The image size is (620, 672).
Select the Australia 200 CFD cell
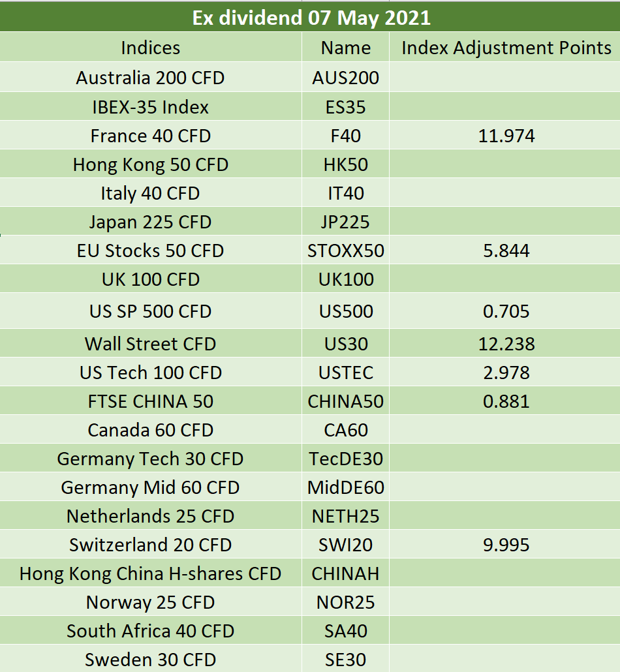tap(151, 77)
